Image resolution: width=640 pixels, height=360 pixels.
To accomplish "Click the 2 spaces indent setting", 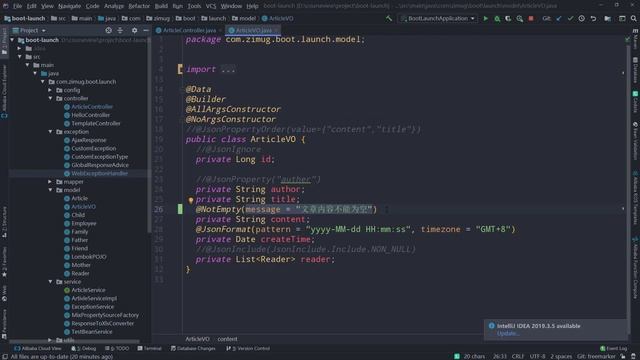I will (x=561, y=356).
